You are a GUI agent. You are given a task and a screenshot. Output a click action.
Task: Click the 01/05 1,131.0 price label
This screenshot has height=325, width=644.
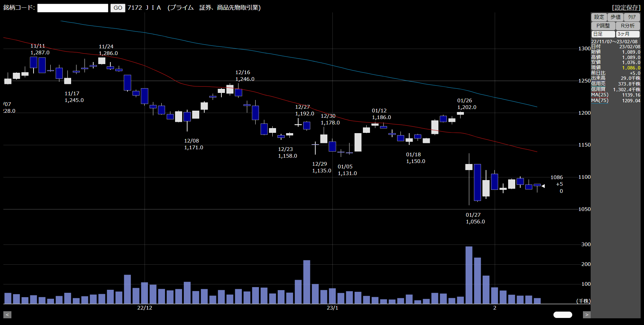(347, 170)
